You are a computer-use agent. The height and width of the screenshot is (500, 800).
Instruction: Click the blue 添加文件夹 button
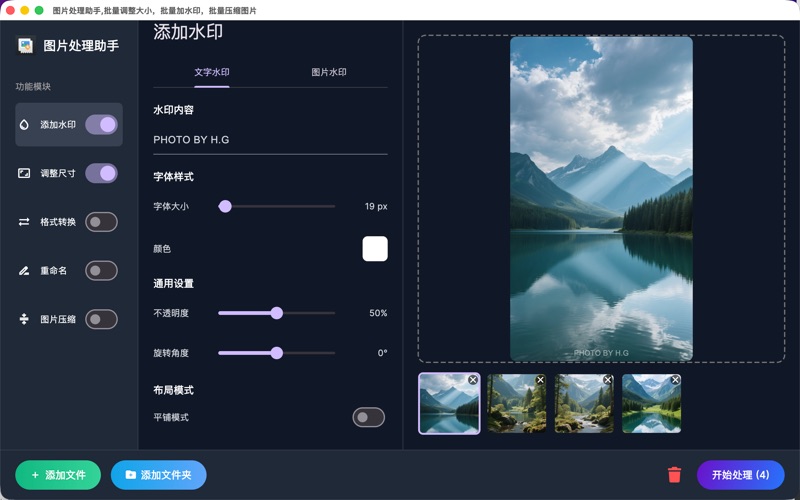click(x=159, y=475)
